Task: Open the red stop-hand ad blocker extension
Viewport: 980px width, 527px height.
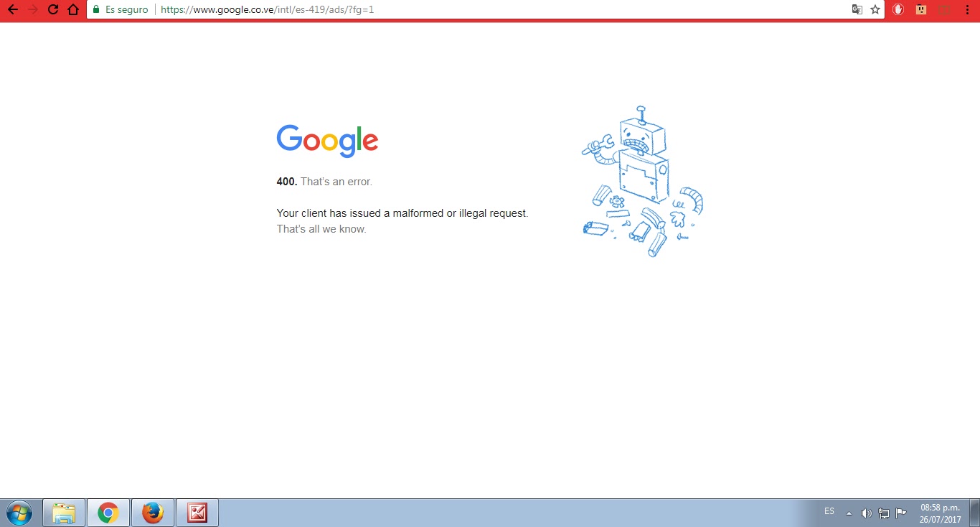Action: [897, 10]
